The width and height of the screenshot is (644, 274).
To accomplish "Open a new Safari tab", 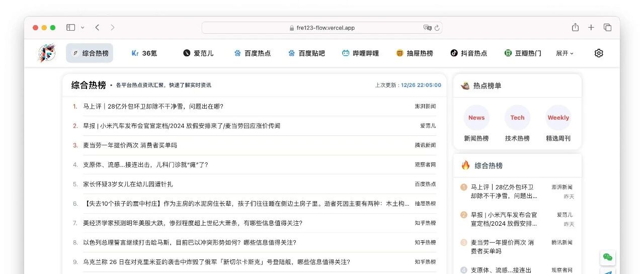I will 591,28.
